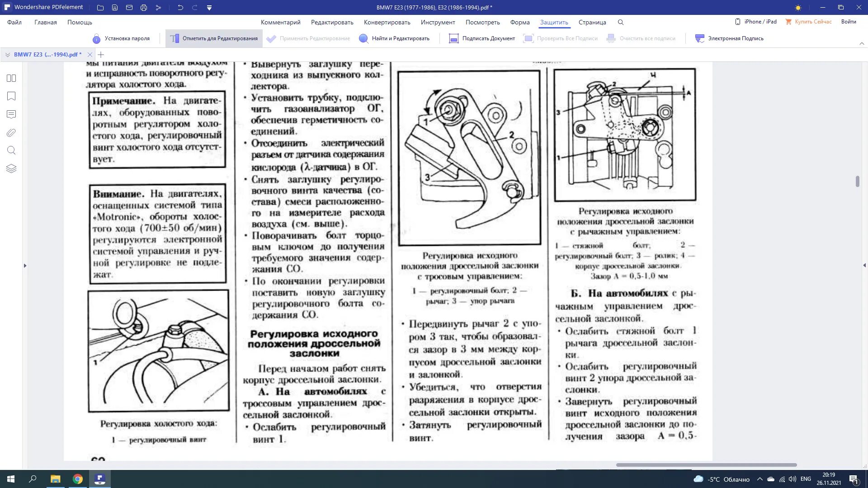Collapse the ribbon with chevron
868x488 pixels.
click(862, 44)
